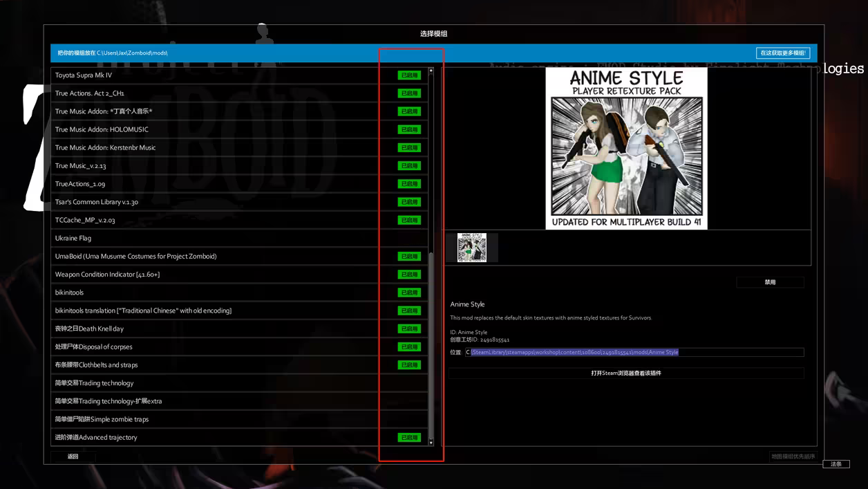
Task: Select the small Anime Style preview thumbnail
Action: tap(472, 248)
